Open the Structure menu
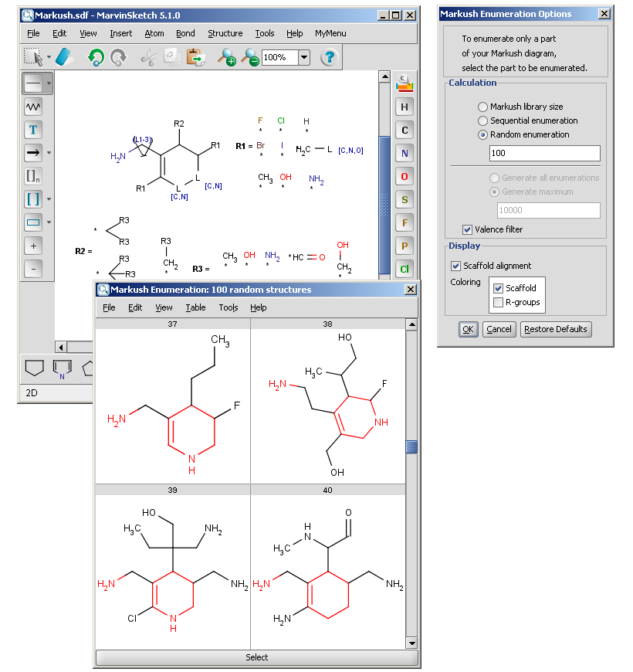Screen dimensions: 633x672 pos(225,33)
